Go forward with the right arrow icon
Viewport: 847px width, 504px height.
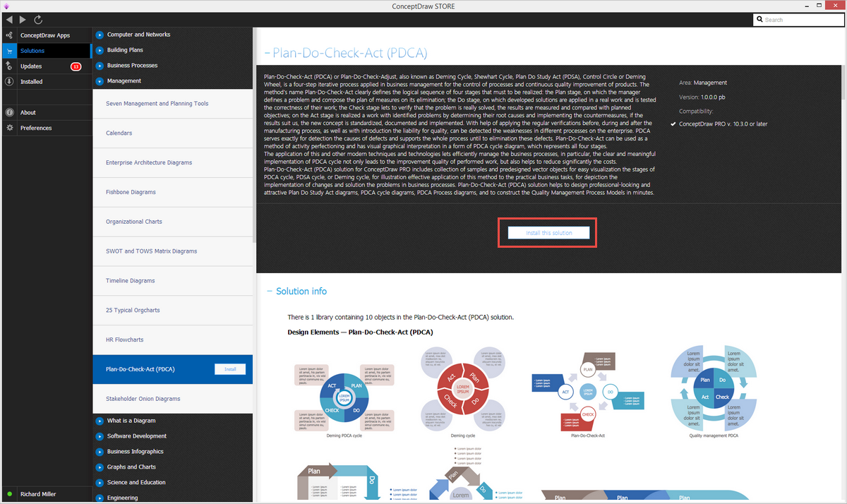[23, 20]
